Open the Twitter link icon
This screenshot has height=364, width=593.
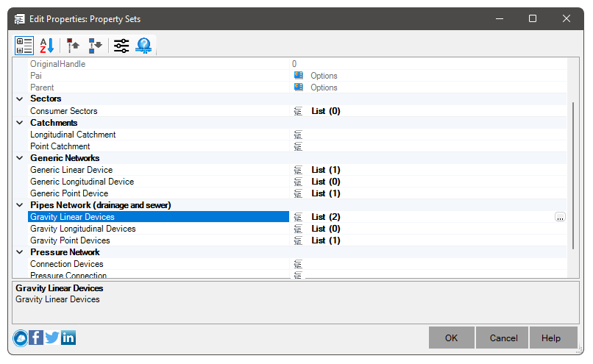click(52, 338)
